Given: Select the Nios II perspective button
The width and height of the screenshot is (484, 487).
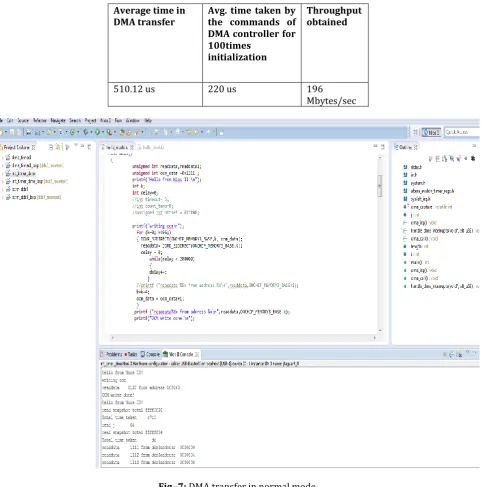Looking at the screenshot, I should (431, 132).
